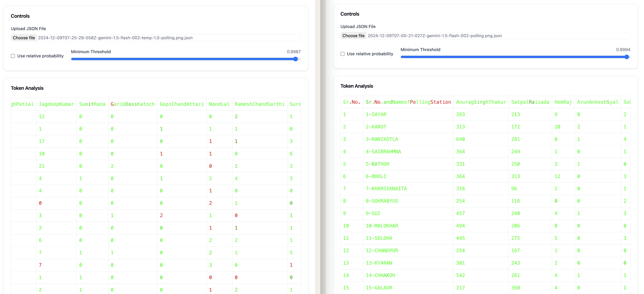This screenshot has height=294, width=644.
Task: Click SatpalRaizada column header
Action: point(530,102)
